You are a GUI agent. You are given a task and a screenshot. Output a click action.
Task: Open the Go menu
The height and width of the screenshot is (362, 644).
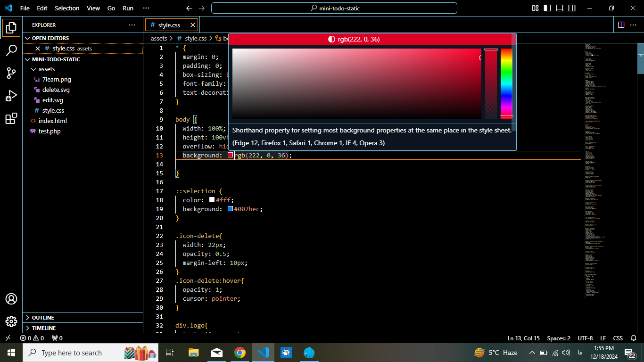click(111, 8)
